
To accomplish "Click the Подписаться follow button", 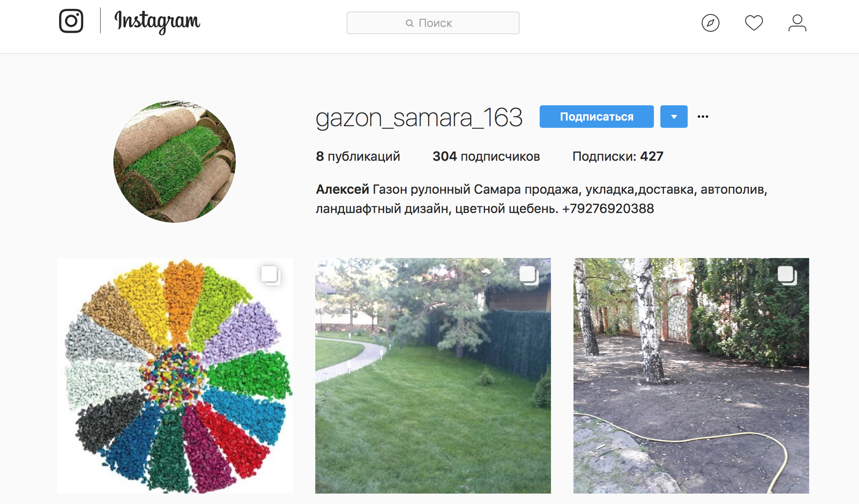I will click(596, 117).
